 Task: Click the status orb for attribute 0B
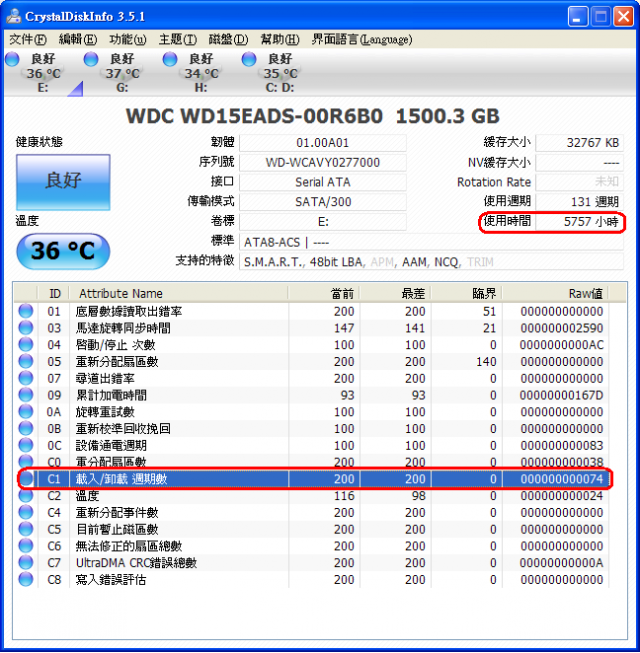[x=26, y=429]
